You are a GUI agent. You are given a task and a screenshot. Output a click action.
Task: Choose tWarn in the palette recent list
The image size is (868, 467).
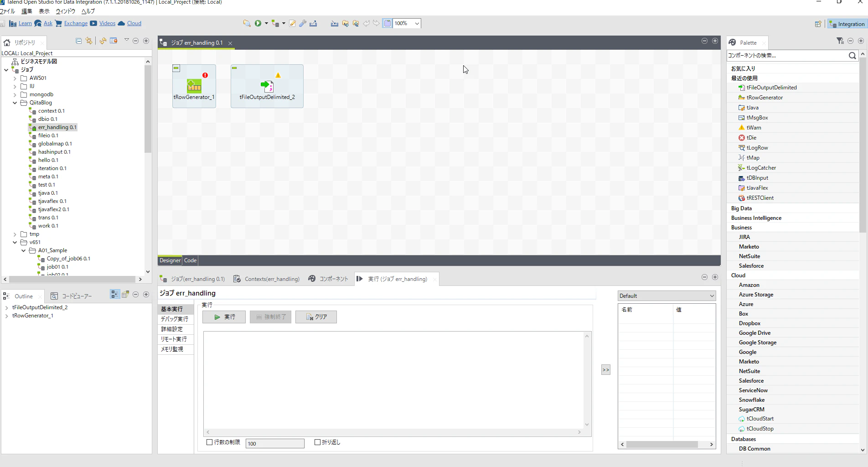pyautogui.click(x=753, y=128)
